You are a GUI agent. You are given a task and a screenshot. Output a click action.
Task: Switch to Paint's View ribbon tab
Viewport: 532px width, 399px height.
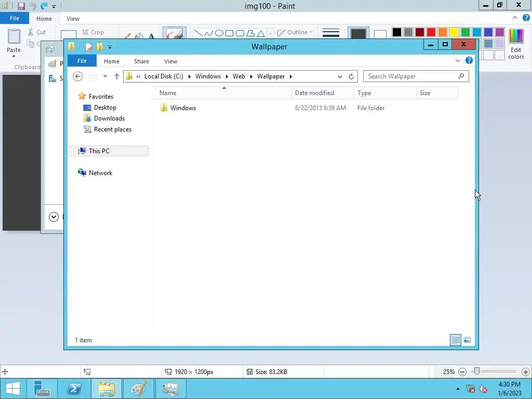(73, 19)
